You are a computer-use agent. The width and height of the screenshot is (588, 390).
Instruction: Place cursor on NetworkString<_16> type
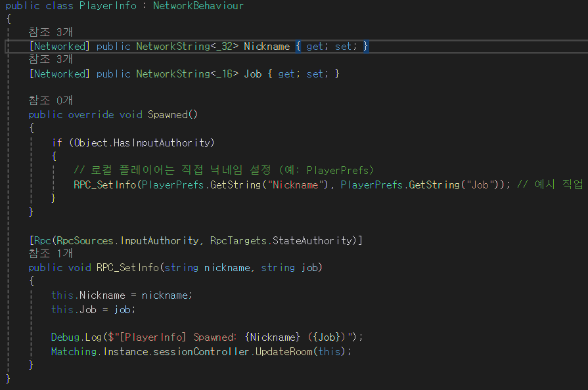click(x=187, y=74)
